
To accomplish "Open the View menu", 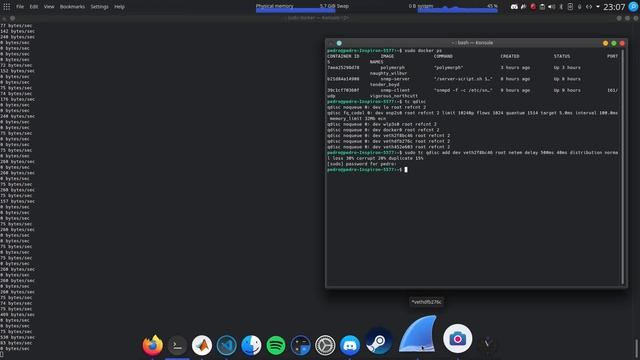I will click(x=49, y=7).
